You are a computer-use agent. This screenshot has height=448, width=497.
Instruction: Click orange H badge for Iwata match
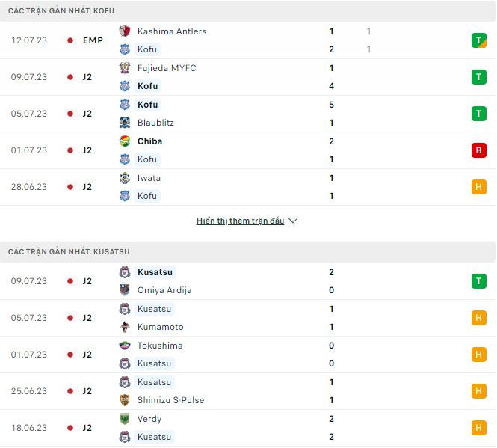click(x=478, y=187)
